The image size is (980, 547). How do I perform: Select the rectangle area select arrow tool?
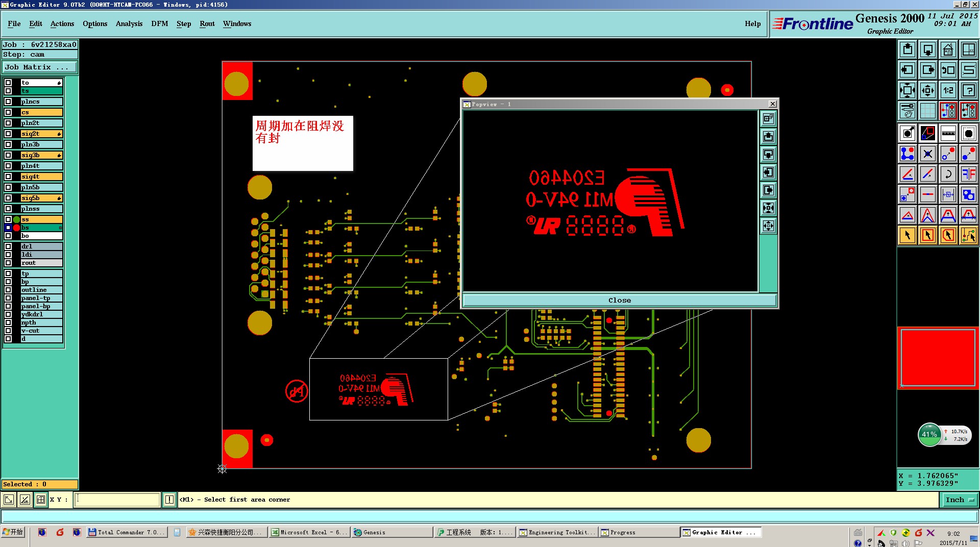pos(928,235)
